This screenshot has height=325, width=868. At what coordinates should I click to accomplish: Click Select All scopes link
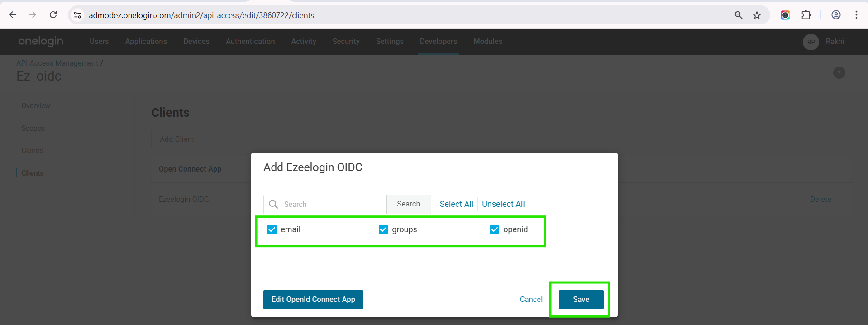click(x=457, y=204)
